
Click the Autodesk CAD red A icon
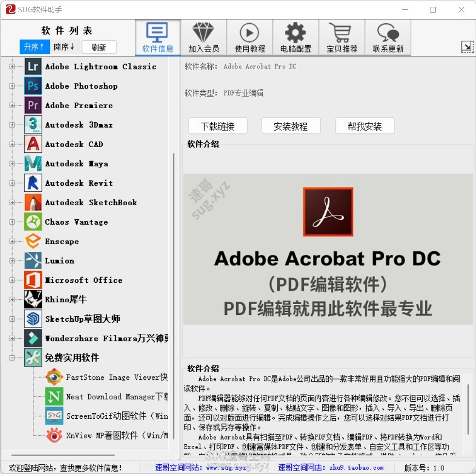pos(33,144)
